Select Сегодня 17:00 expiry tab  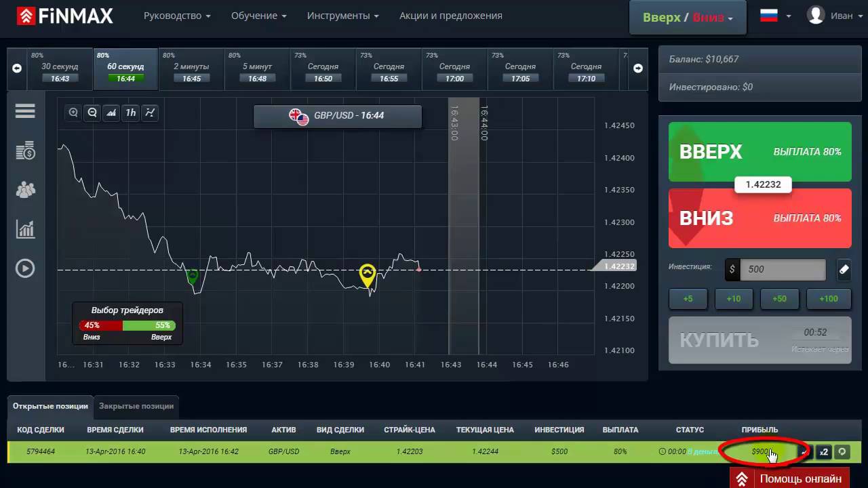[x=454, y=68]
